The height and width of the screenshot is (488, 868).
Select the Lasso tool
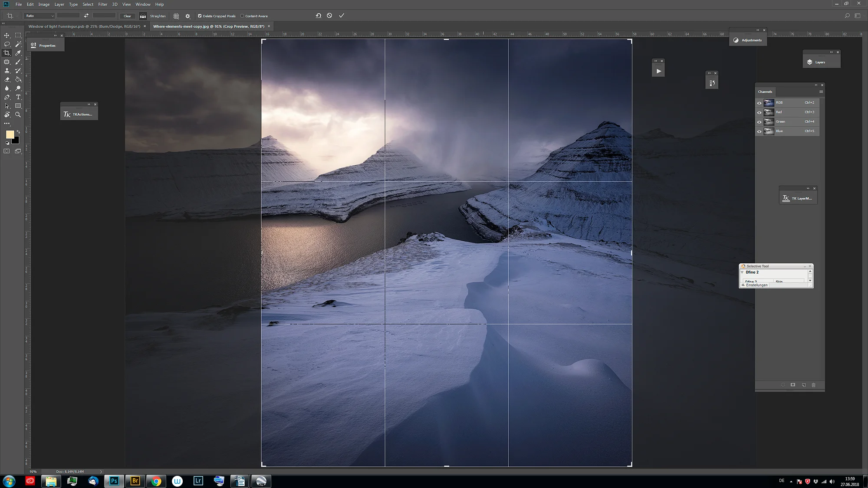(7, 44)
